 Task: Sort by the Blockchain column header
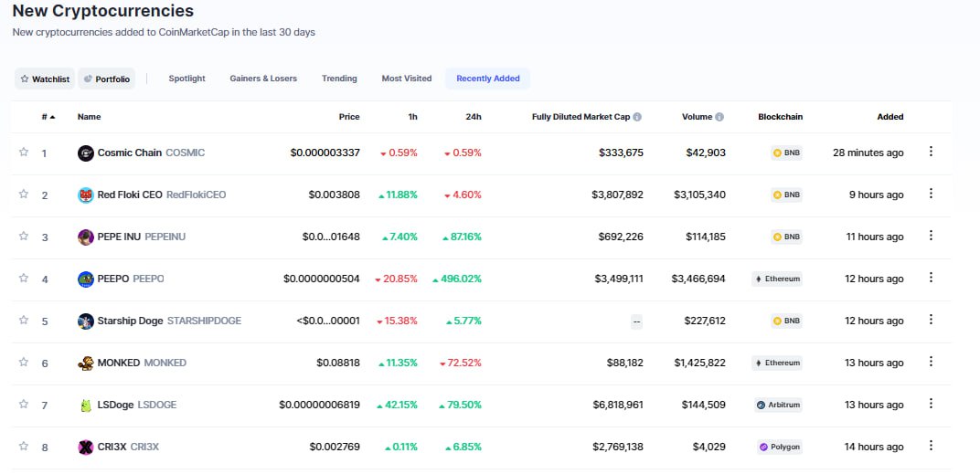click(780, 117)
